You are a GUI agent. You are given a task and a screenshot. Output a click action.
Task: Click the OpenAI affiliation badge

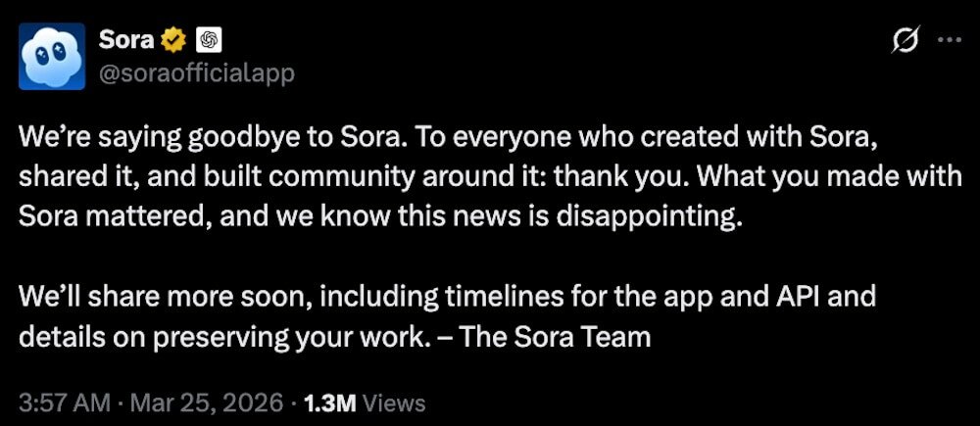coord(209,40)
